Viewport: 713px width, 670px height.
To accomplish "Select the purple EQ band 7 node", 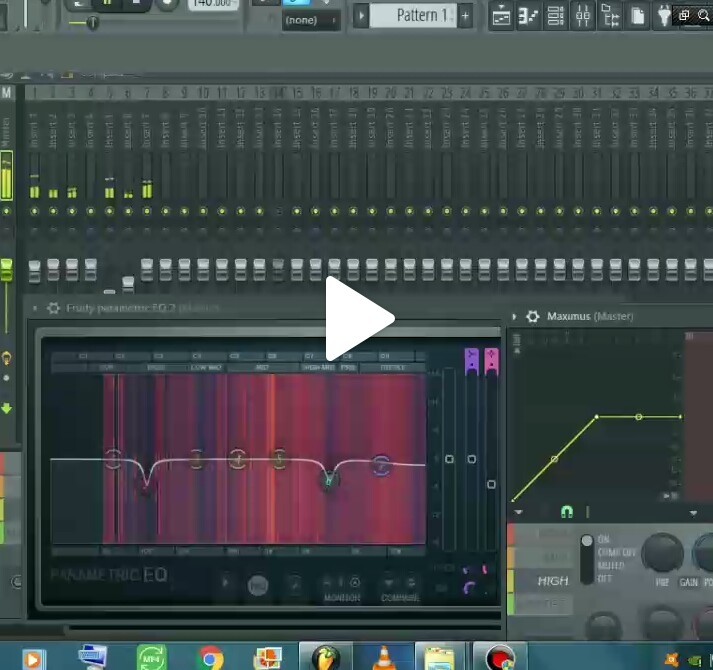I will (381, 465).
